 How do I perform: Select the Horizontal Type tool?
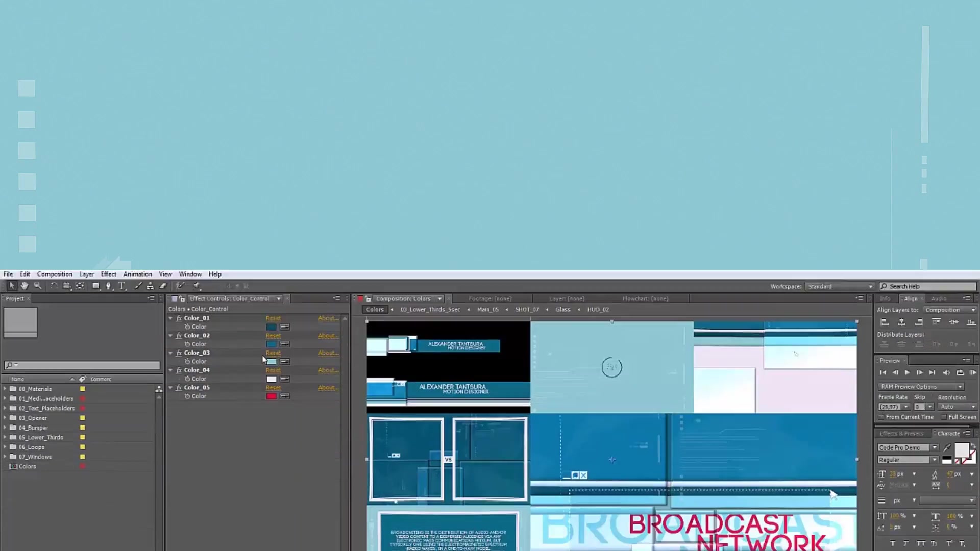(x=121, y=286)
